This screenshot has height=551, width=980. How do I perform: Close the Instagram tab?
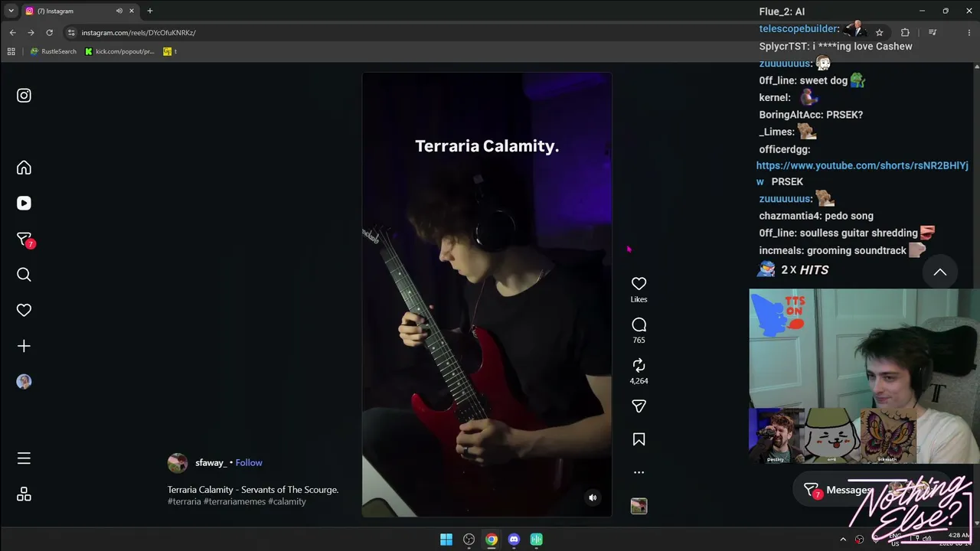(132, 11)
